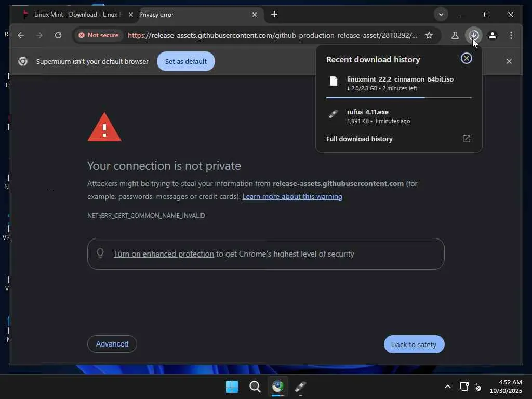This screenshot has width=532, height=399.
Task: Open taskbar Search
Action: [255, 387]
